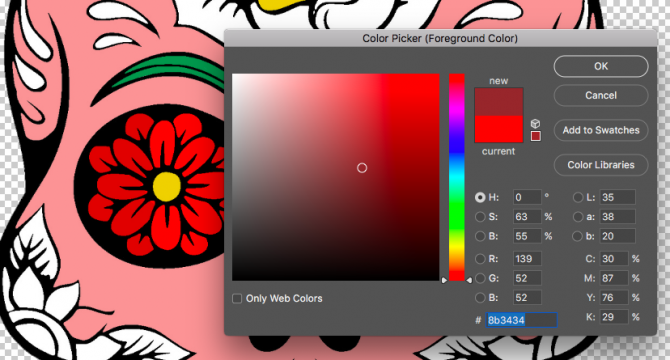
Task: Click Add to Swatches button
Action: click(x=601, y=130)
